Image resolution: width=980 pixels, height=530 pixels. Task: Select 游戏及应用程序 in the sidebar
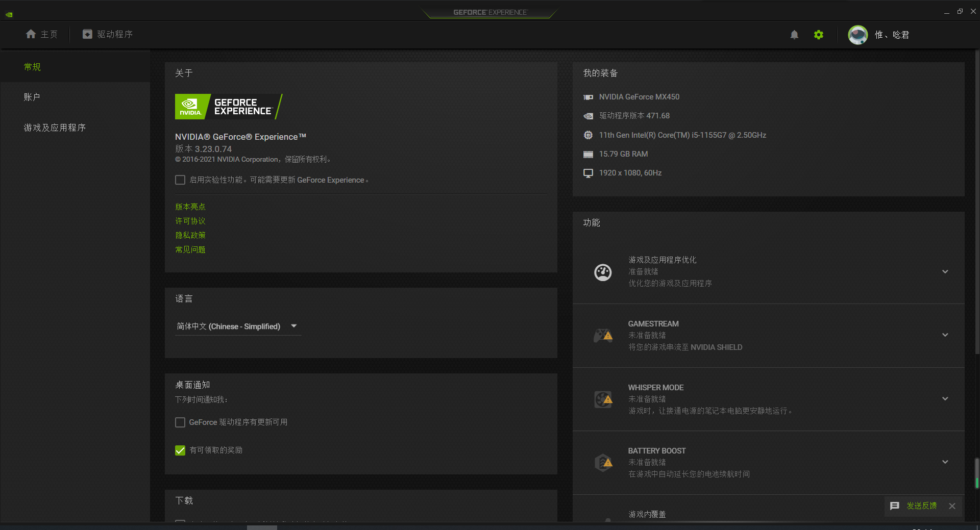pyautogui.click(x=75, y=128)
